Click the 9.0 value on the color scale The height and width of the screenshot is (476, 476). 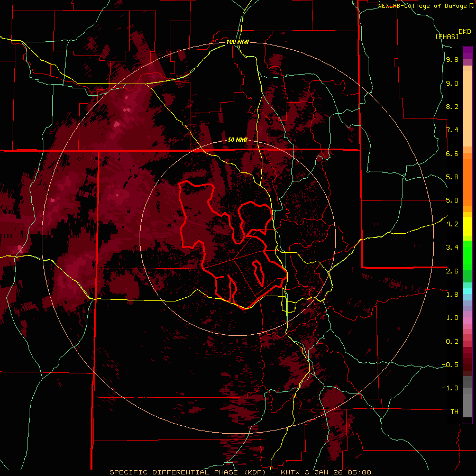(x=452, y=84)
